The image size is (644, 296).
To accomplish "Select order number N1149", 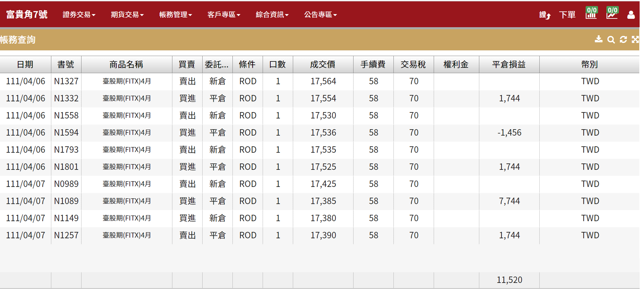I will click(x=66, y=218).
